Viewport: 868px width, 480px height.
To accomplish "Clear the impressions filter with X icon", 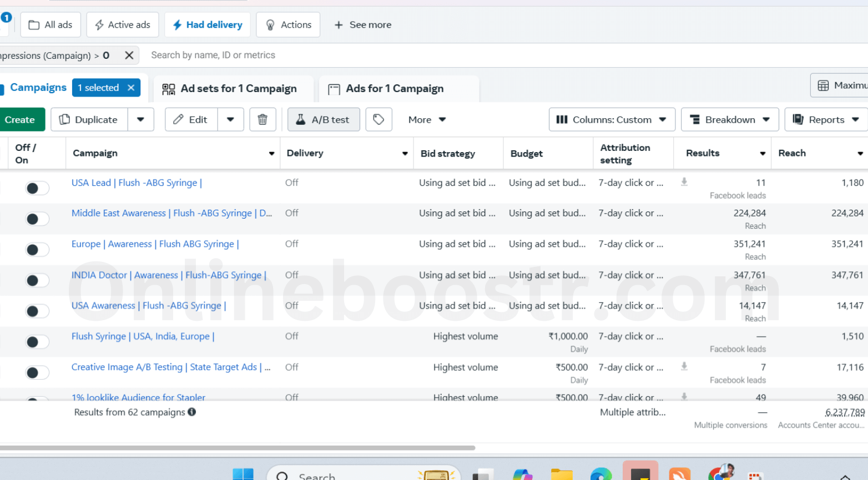I will (x=129, y=55).
